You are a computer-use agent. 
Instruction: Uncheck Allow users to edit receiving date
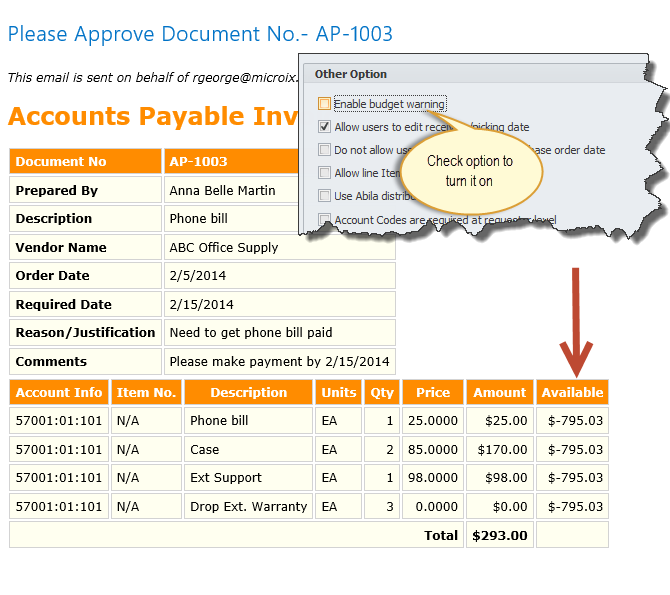click(324, 127)
